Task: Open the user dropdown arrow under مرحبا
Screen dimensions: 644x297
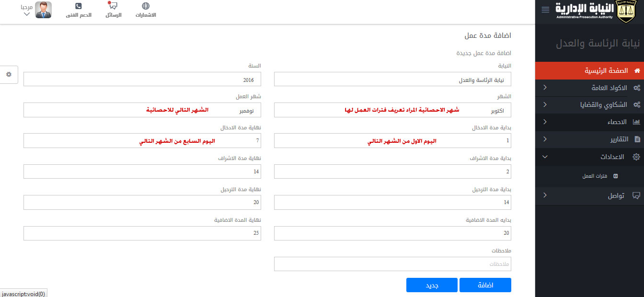Action: [27, 15]
